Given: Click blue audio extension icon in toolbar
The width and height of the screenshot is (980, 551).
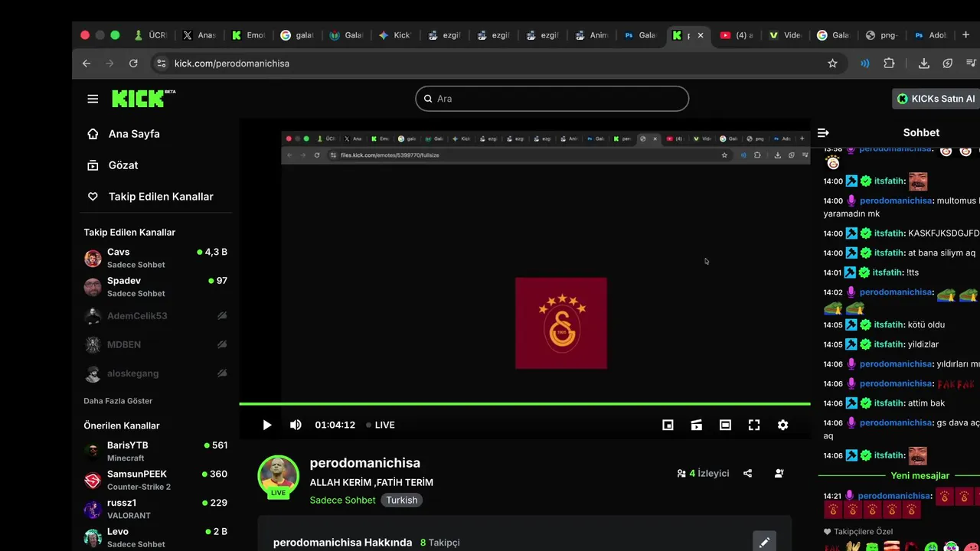Looking at the screenshot, I should click(865, 64).
